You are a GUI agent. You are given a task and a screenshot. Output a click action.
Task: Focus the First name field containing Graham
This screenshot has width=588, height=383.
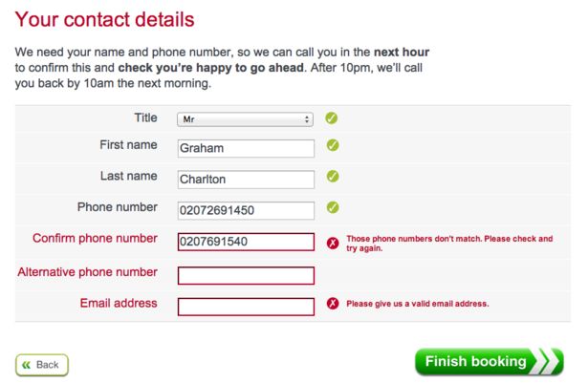(246, 148)
